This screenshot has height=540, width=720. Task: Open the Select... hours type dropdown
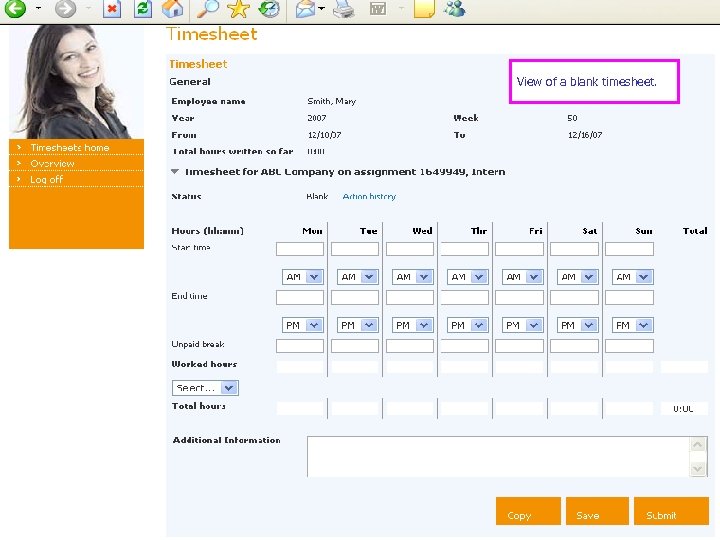[x=205, y=388]
